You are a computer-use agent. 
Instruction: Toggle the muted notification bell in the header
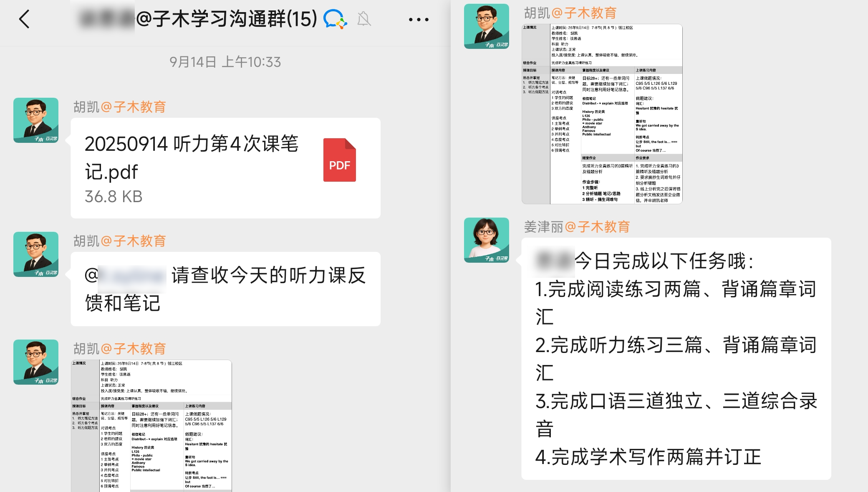tap(363, 19)
